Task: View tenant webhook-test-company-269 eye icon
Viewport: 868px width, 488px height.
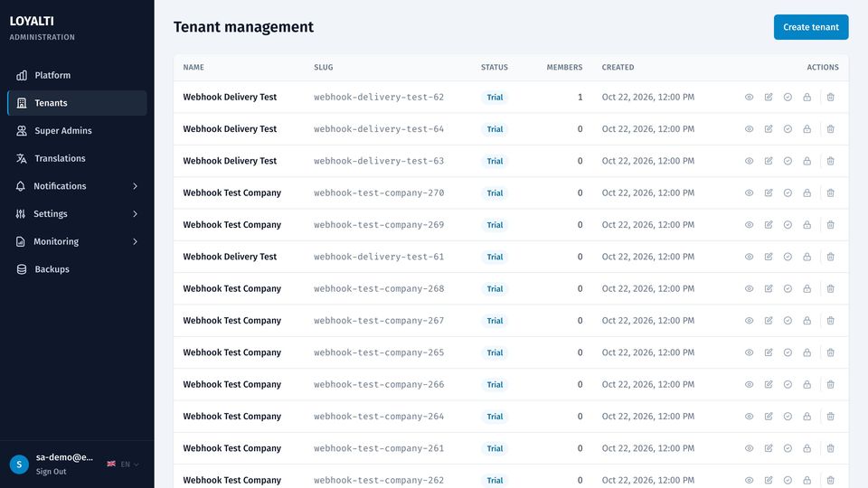Action: coord(749,225)
